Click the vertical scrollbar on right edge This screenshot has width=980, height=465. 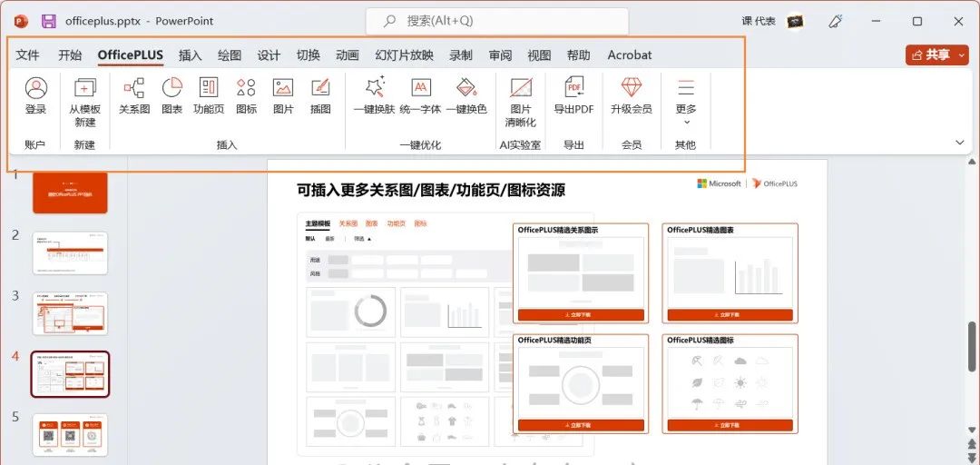tap(974, 345)
